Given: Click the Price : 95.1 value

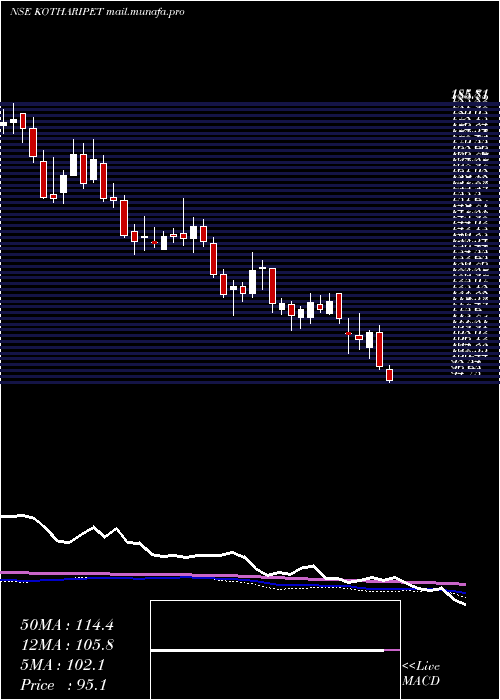Looking at the screenshot, I should click(63, 685).
